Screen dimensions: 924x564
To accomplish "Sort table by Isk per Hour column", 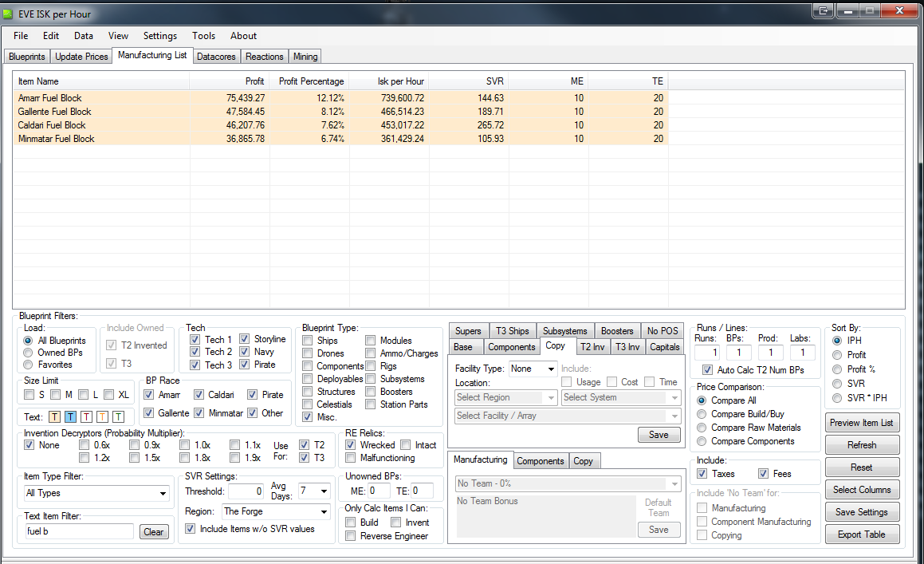I will tap(388, 81).
